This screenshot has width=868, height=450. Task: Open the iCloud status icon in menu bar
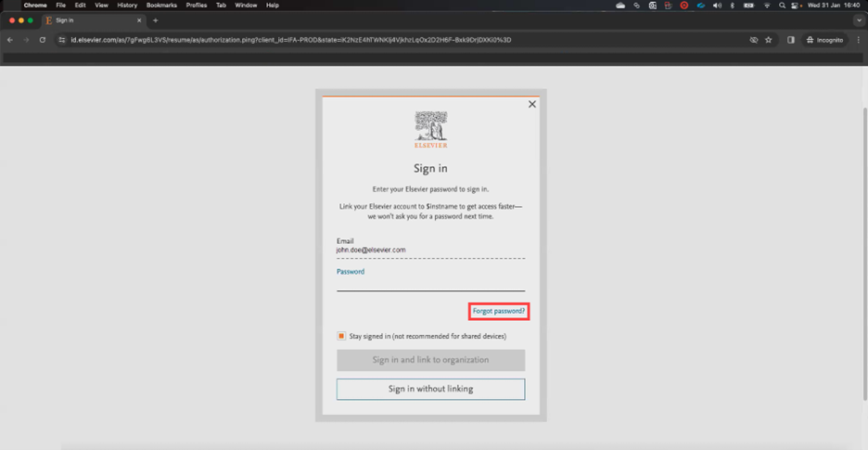click(x=620, y=5)
